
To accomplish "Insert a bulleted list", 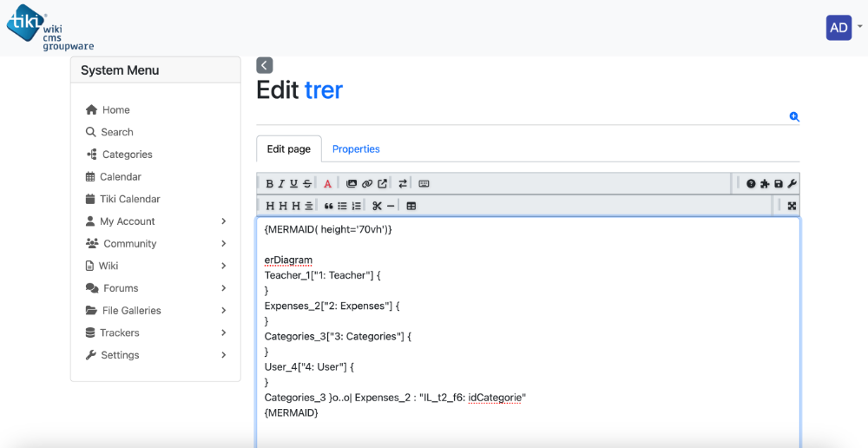I will (343, 206).
